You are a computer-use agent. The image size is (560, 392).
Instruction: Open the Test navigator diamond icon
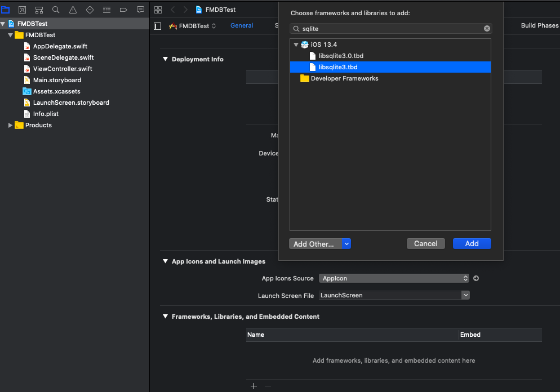tap(90, 10)
